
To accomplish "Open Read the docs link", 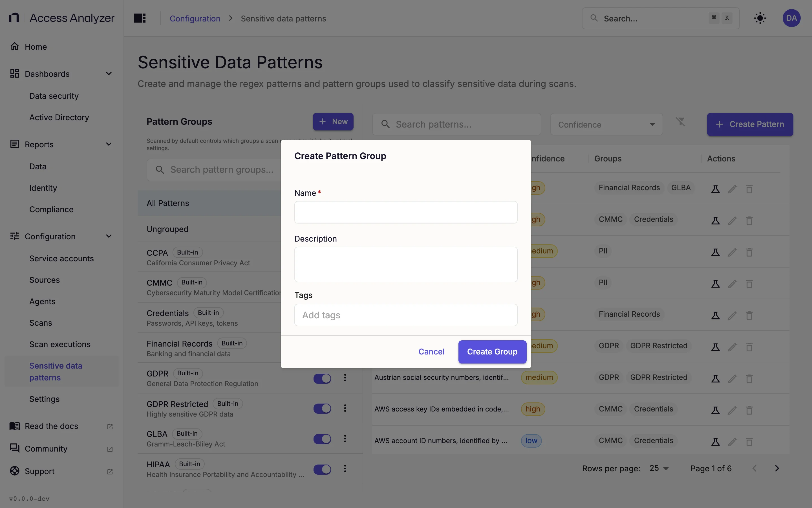I will click(x=62, y=426).
